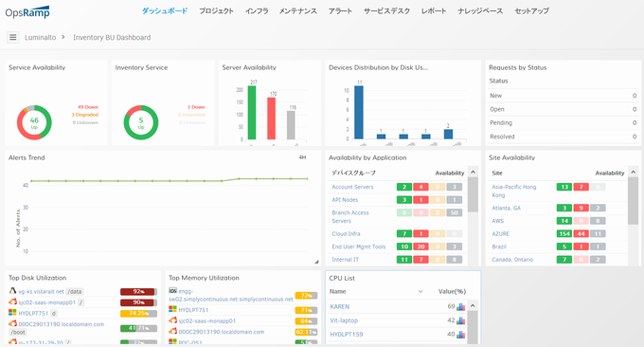Click scroll-up arrow in Site Availability panel
This screenshot has height=347, width=644.
click(634, 172)
